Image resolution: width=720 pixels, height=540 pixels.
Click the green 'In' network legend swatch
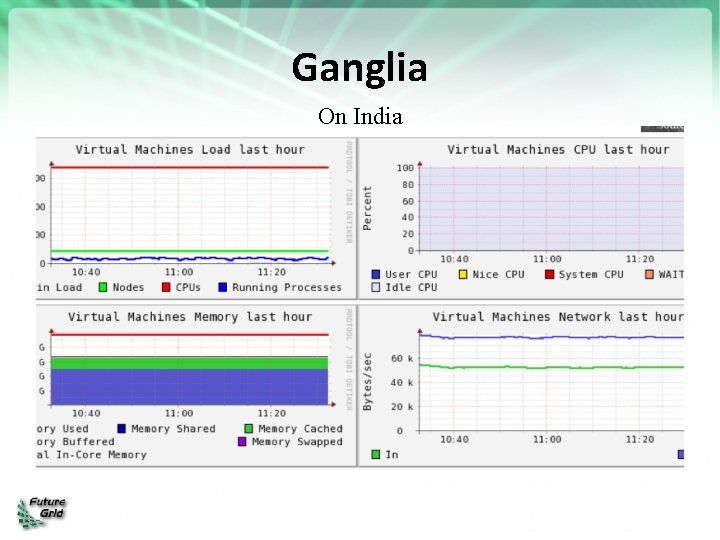point(376,455)
